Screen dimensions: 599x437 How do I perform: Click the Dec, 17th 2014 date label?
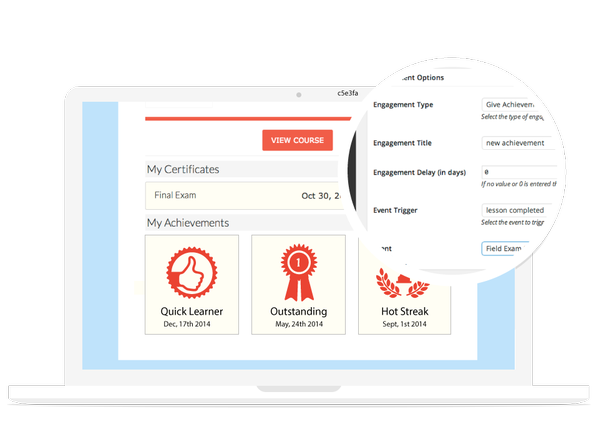coord(187,324)
